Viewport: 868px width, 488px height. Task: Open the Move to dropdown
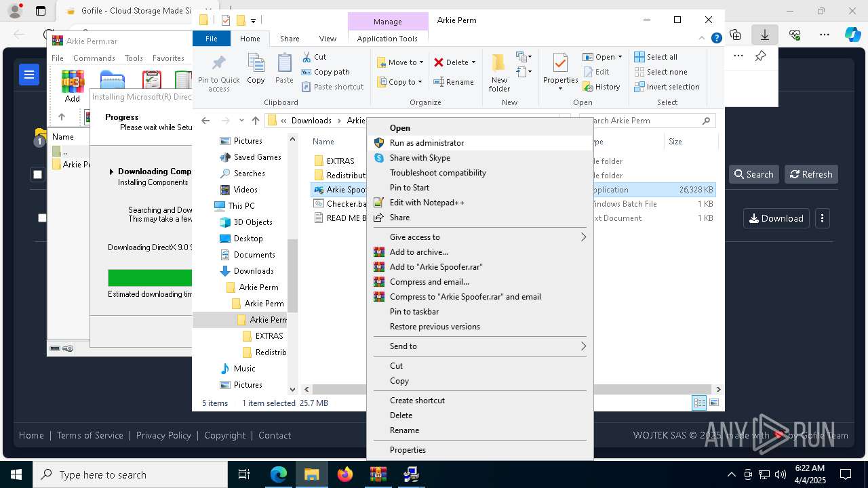[x=399, y=62]
